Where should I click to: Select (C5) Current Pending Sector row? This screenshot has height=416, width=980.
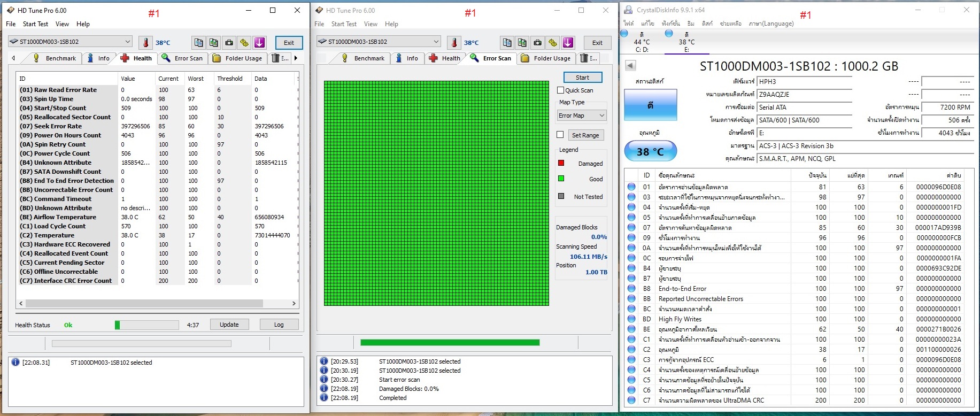[156, 263]
